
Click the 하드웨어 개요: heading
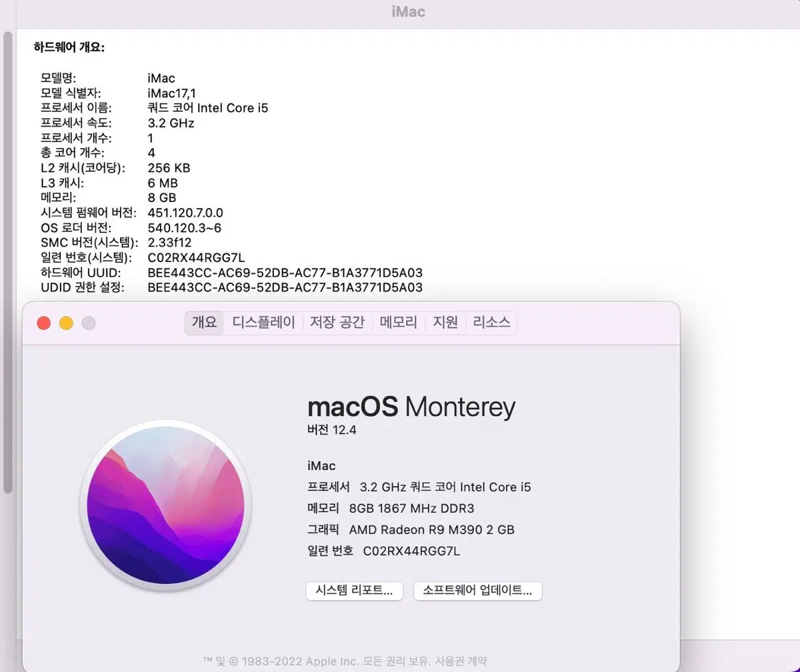pyautogui.click(x=69, y=47)
